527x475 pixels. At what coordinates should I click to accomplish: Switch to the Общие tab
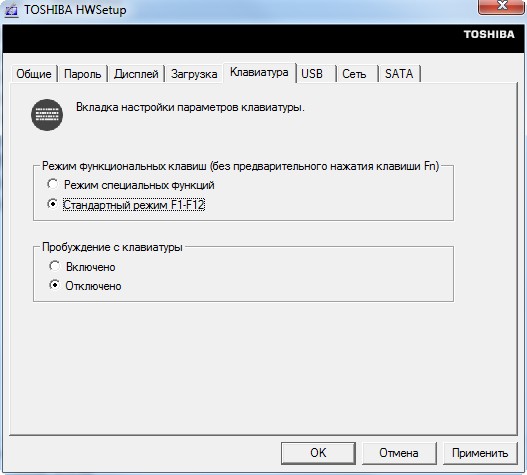tap(34, 74)
